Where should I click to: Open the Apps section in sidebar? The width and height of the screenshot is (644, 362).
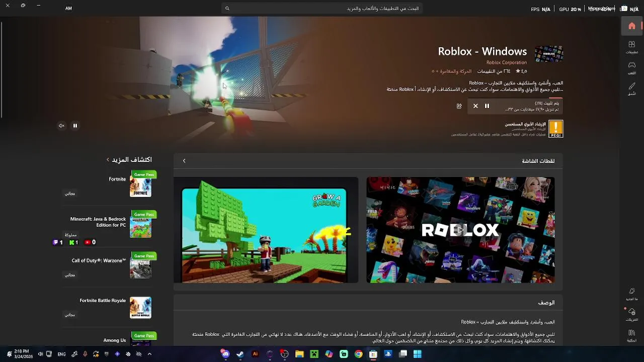tap(632, 47)
